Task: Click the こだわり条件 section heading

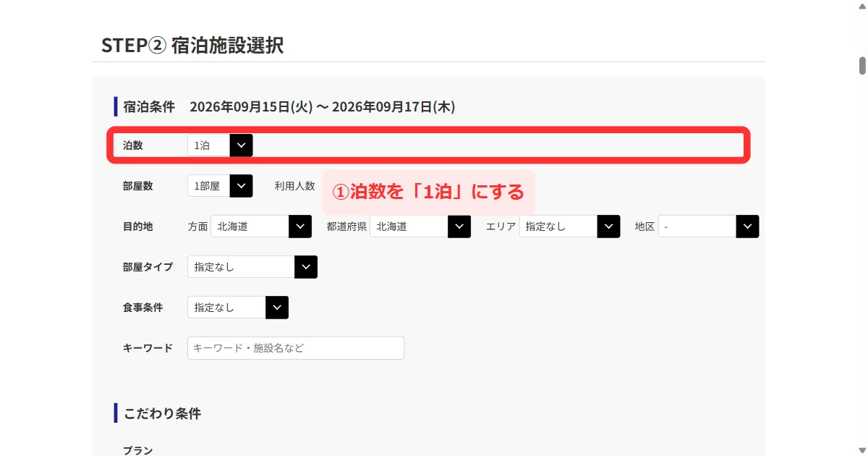Action: (x=162, y=413)
